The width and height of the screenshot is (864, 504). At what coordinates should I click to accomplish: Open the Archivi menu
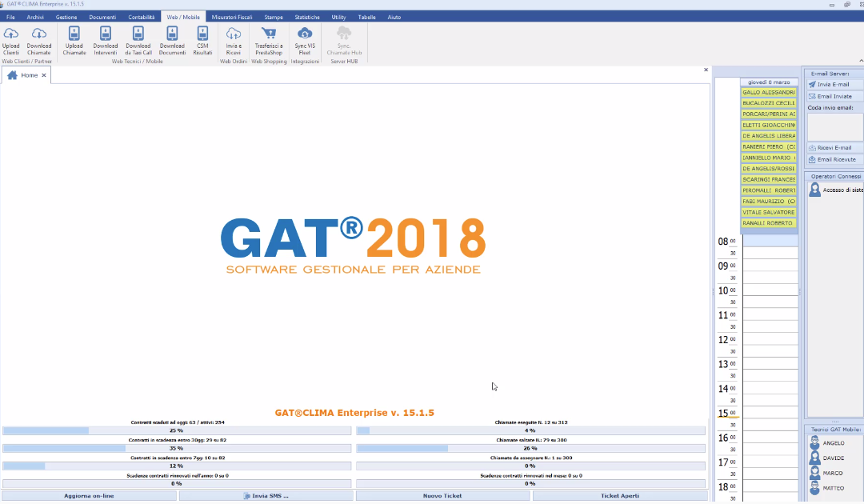35,17
